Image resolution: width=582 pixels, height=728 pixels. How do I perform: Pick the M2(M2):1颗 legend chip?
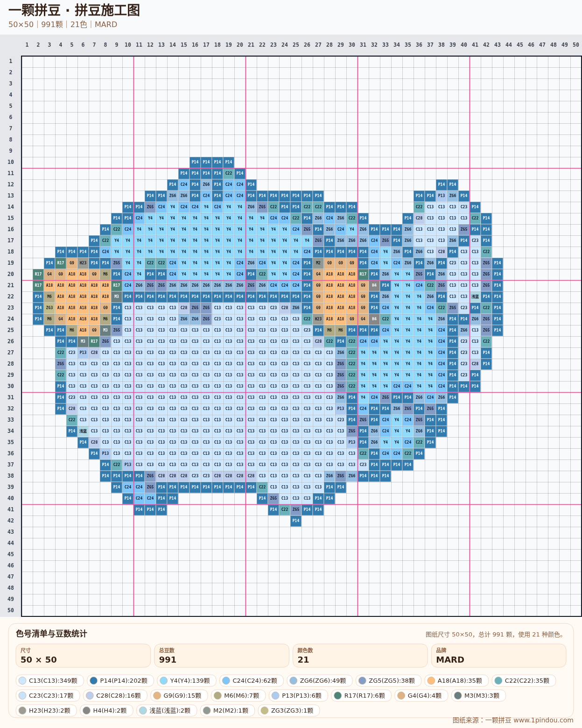tap(227, 710)
